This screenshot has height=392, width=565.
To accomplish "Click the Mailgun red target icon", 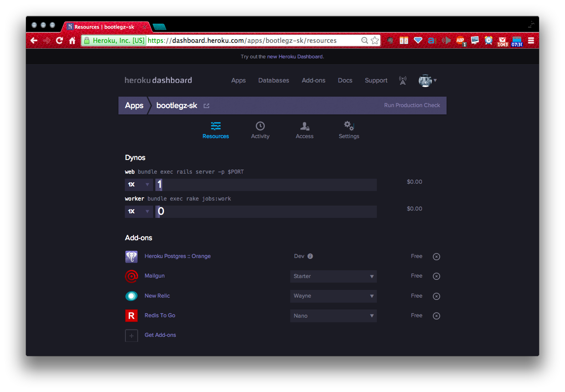I will click(x=131, y=276).
